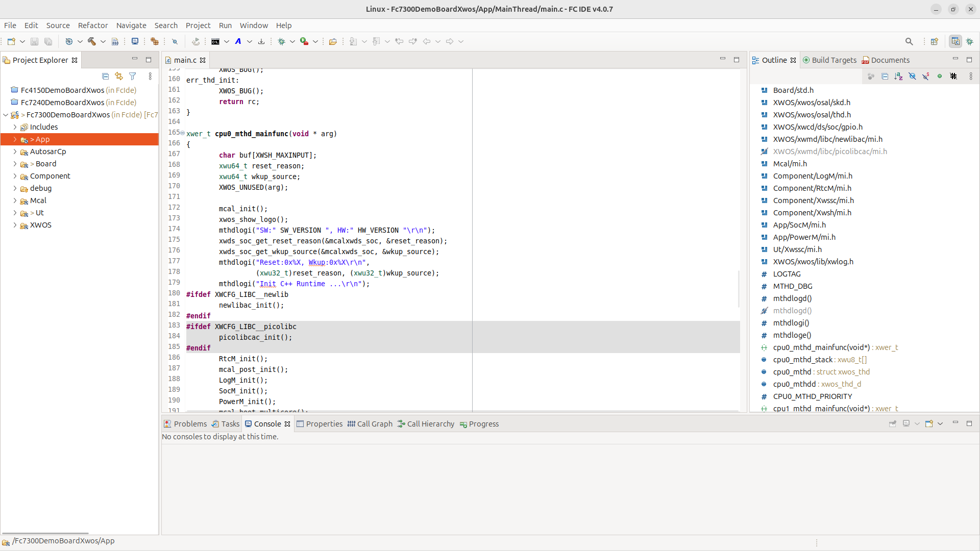
Task: Click the Filter icon in Project Explorer
Action: pos(133,76)
